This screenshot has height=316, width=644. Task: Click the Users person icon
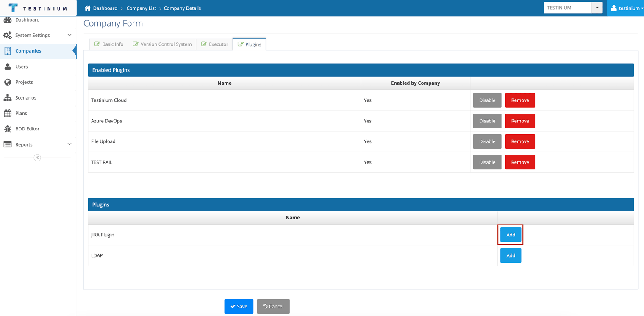point(8,67)
